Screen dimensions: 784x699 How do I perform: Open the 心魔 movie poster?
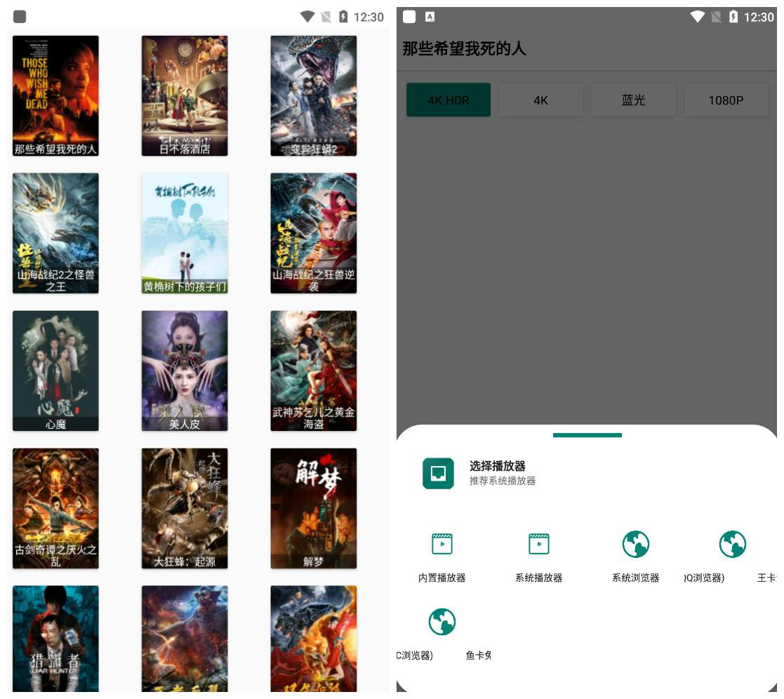pos(55,371)
